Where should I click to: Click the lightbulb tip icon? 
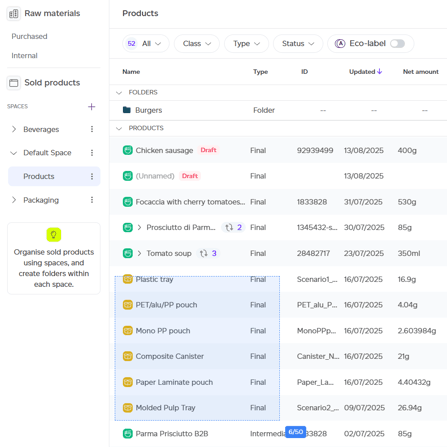[x=54, y=235]
